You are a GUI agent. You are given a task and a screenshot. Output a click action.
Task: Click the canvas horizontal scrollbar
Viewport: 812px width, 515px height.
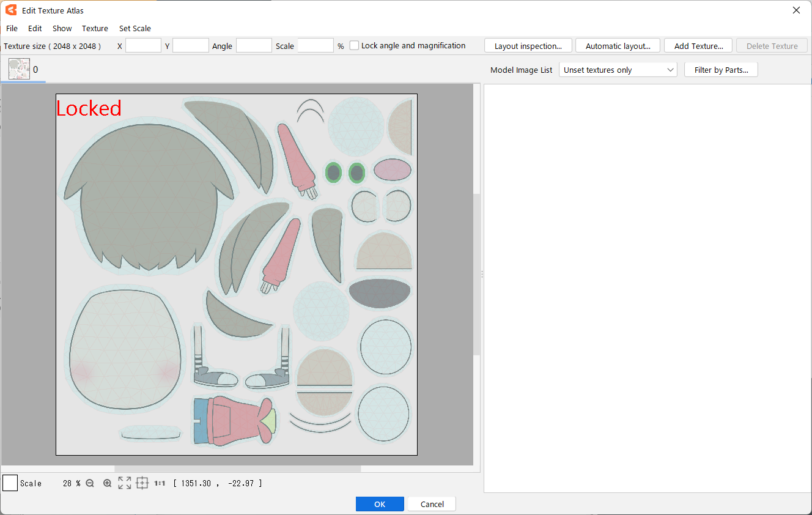pyautogui.click(x=237, y=469)
